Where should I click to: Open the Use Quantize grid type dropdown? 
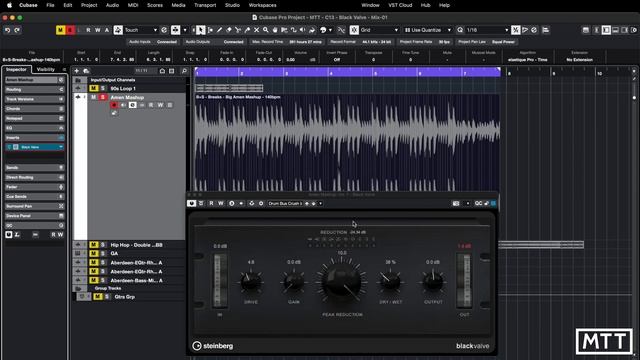click(428, 30)
